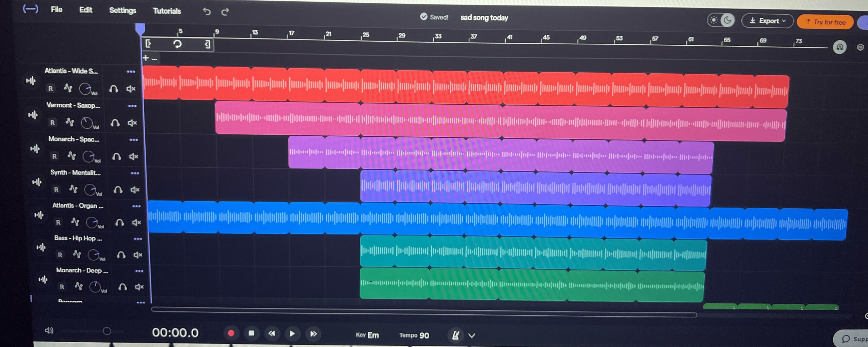Switch to dark mode with moon icon
This screenshot has height=347, width=868.
tap(727, 20)
